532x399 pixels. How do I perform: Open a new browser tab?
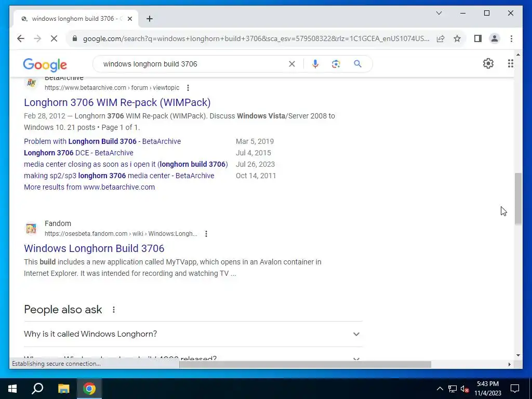click(150, 19)
